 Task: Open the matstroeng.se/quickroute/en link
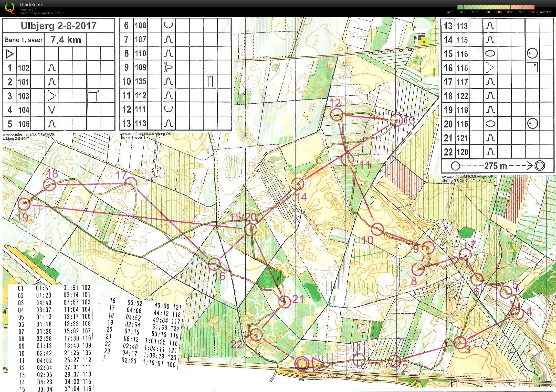pyautogui.click(x=41, y=13)
